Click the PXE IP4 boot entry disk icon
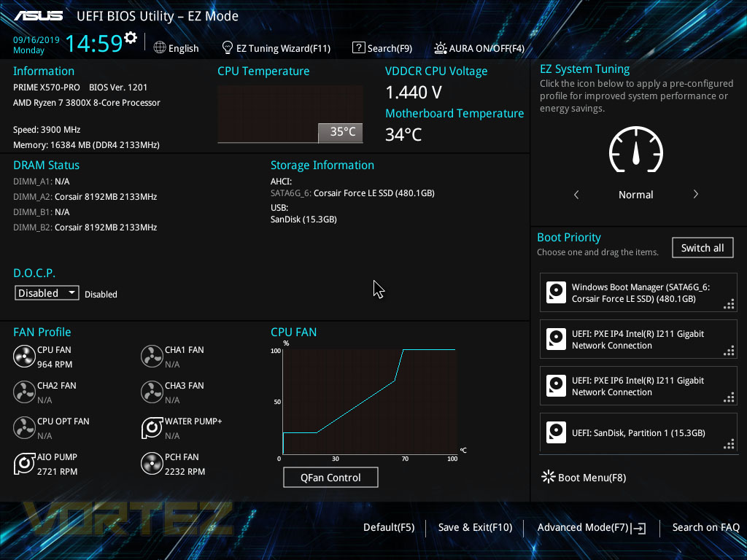The image size is (747, 560). (556, 339)
